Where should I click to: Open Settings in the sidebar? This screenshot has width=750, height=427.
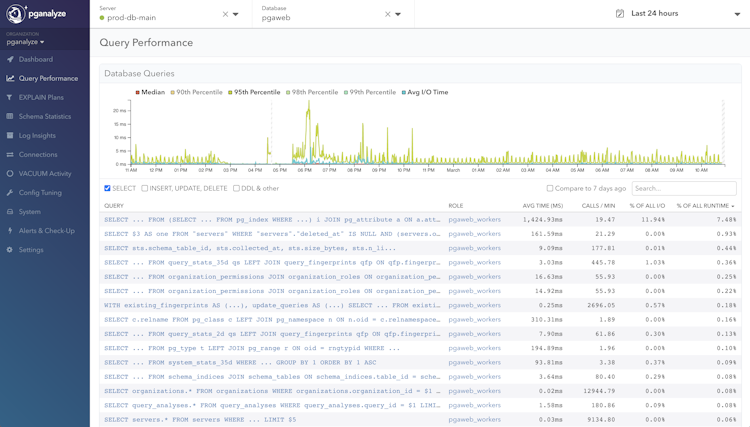click(31, 250)
